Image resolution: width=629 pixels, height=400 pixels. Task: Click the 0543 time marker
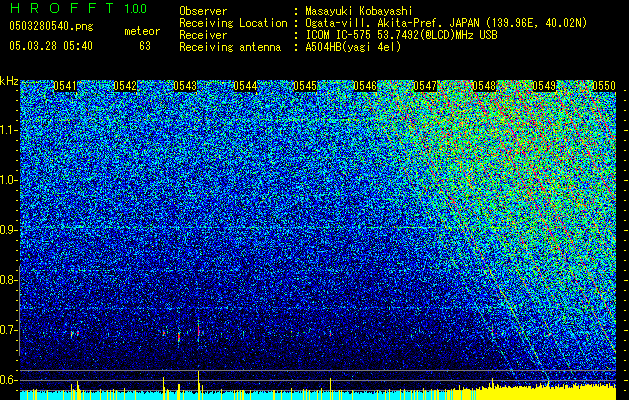point(185,86)
